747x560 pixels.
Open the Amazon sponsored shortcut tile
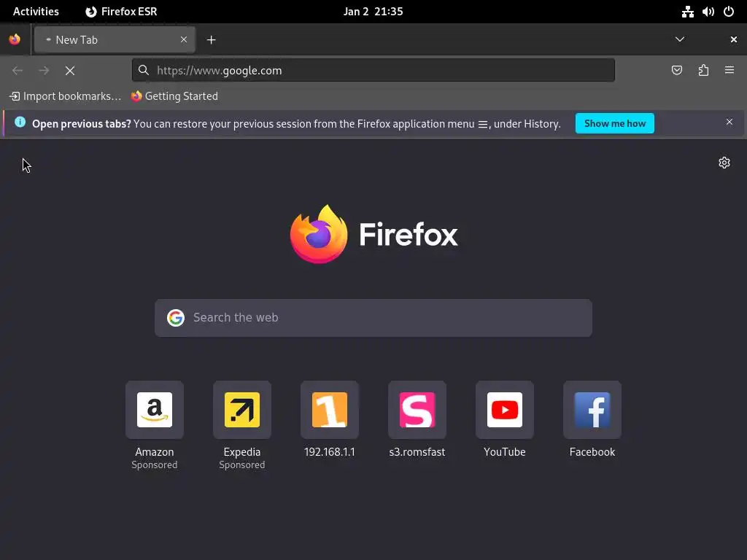click(x=155, y=410)
